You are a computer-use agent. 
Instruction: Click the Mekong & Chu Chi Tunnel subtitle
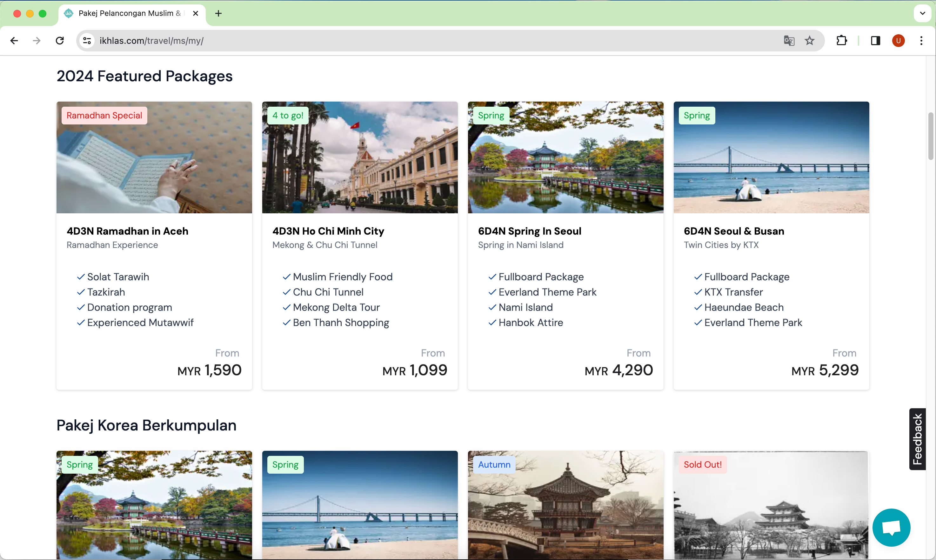tap(324, 245)
